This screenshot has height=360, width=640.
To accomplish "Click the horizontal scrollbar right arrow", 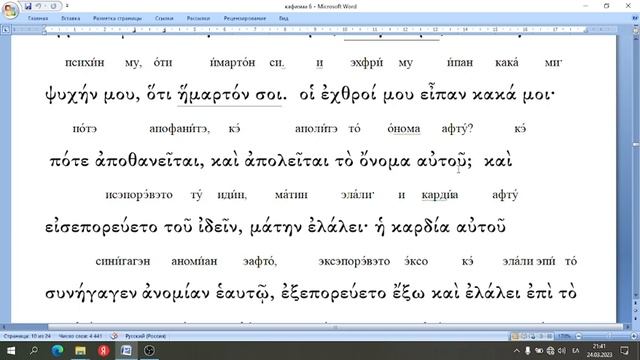I will [628, 327].
